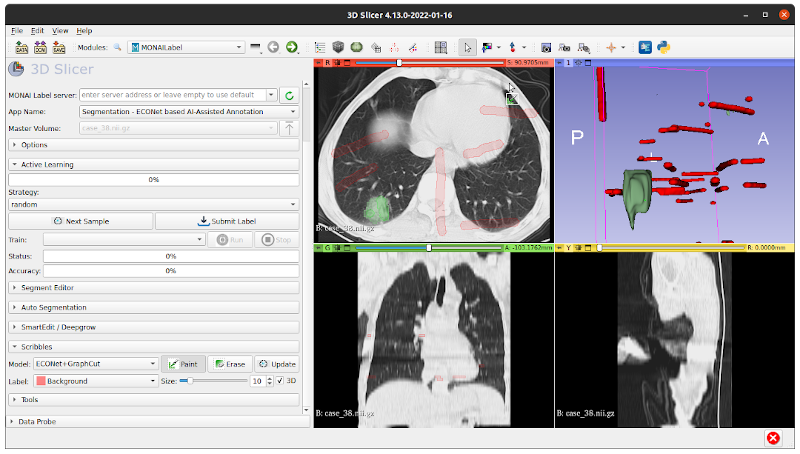The width and height of the screenshot is (800, 454).
Task: Expand the SmartEdit / Deepgrow section
Action: click(154, 327)
